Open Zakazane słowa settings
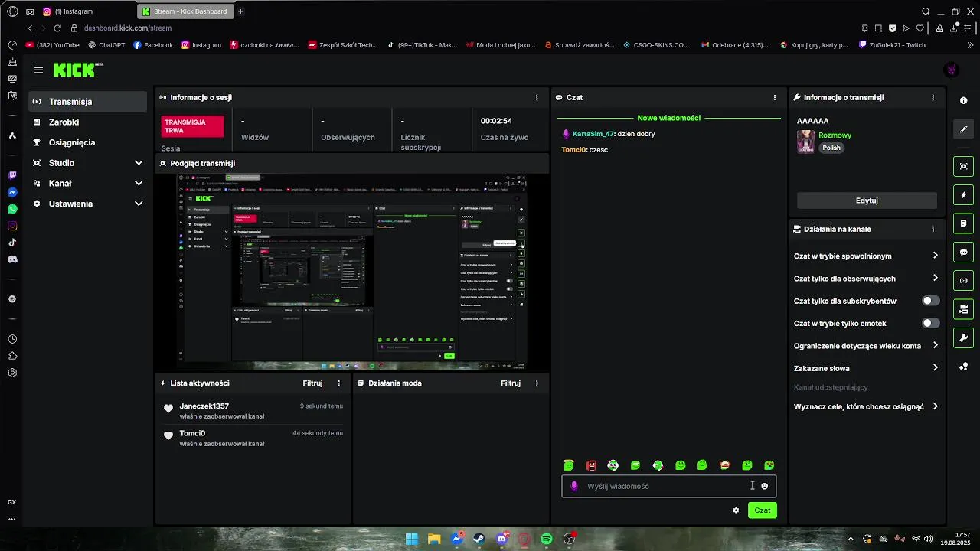The width and height of the screenshot is (980, 551). (866, 368)
